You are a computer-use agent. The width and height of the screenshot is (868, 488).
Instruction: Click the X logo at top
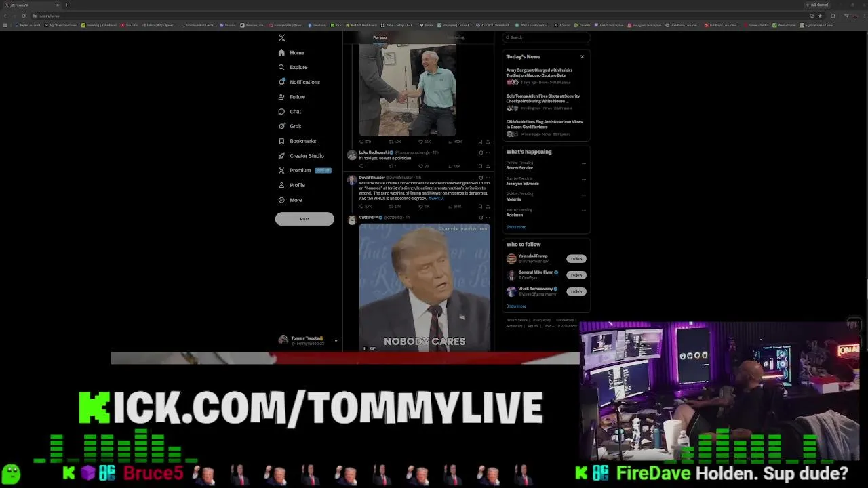(281, 38)
